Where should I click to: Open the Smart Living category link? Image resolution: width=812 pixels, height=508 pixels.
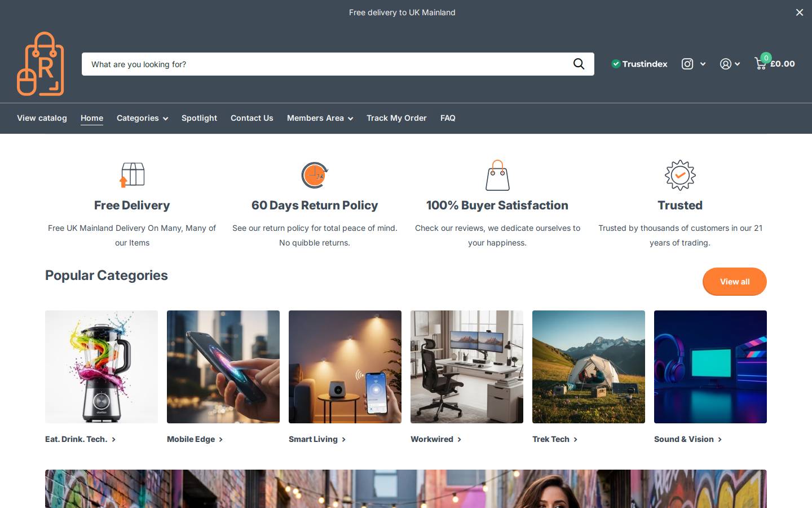(x=313, y=439)
